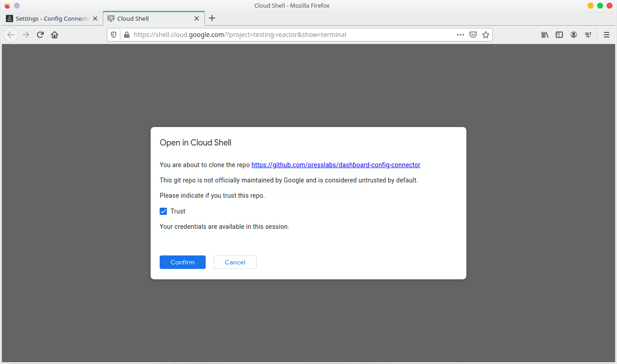Save page to Pocket
This screenshot has width=617, height=364.
473,35
